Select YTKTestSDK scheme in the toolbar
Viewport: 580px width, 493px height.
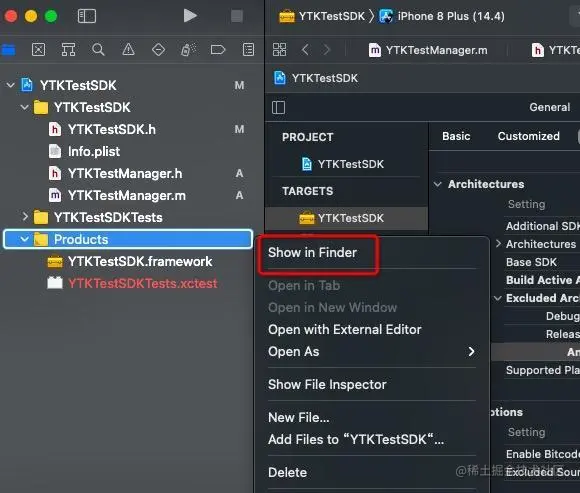pyautogui.click(x=322, y=16)
